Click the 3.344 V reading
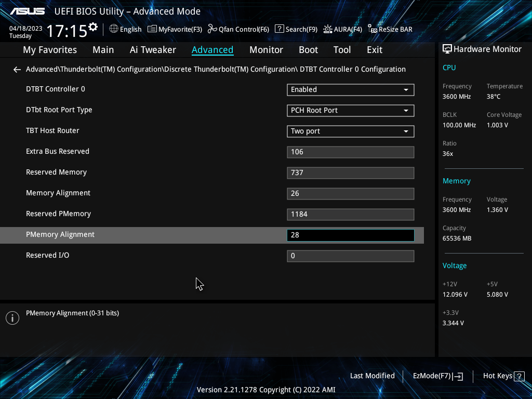Screen dimensions: 532x399 (453, 323)
